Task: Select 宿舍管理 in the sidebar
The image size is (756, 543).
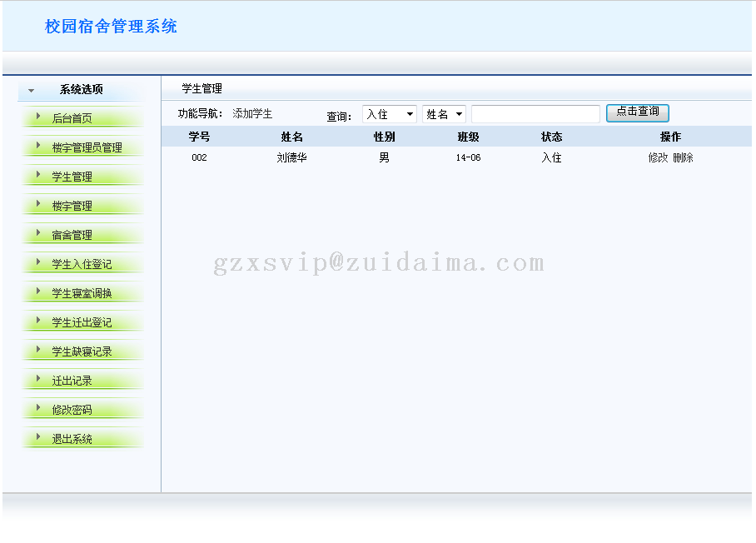Action: pos(72,235)
